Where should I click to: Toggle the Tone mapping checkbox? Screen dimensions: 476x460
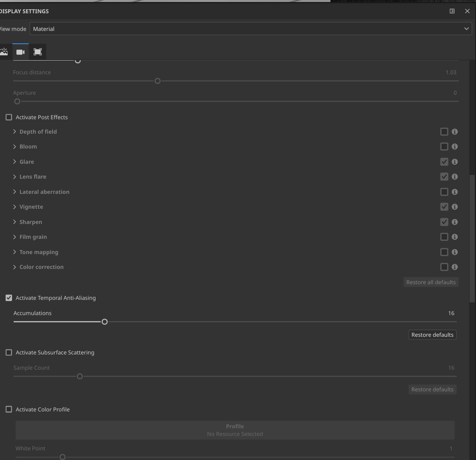coord(444,252)
